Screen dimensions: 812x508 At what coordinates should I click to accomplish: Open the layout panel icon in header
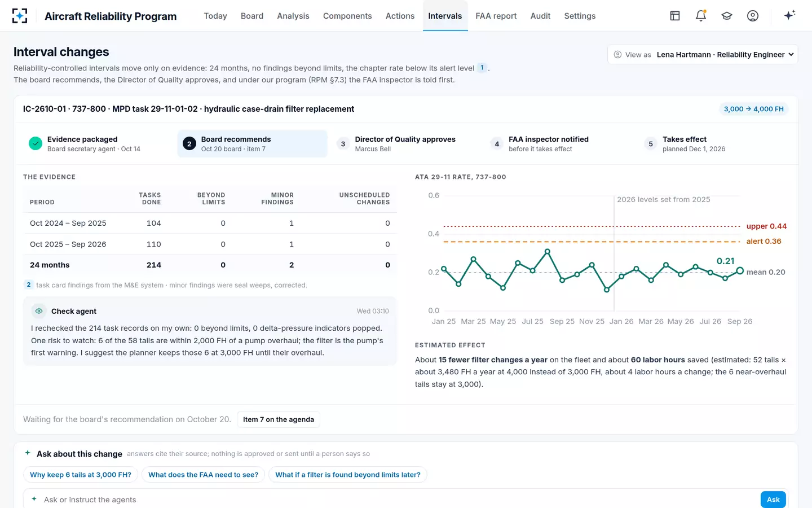click(x=675, y=16)
